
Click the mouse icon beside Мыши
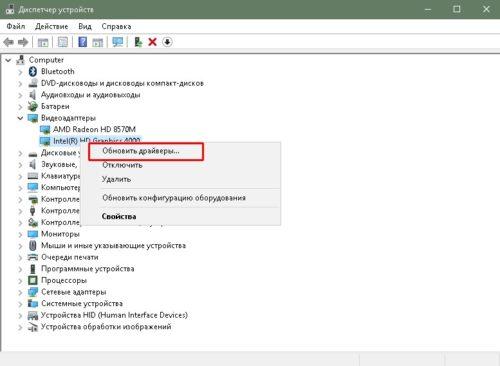tap(33, 246)
